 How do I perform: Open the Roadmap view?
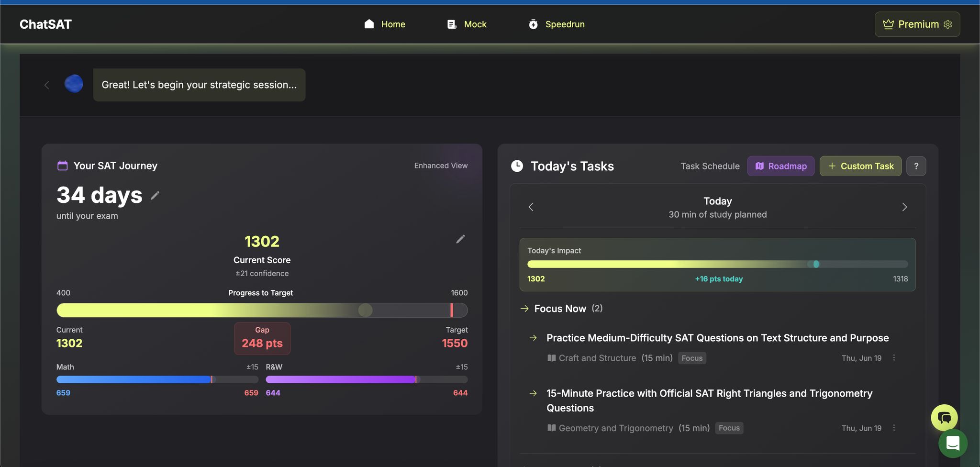[x=780, y=166]
